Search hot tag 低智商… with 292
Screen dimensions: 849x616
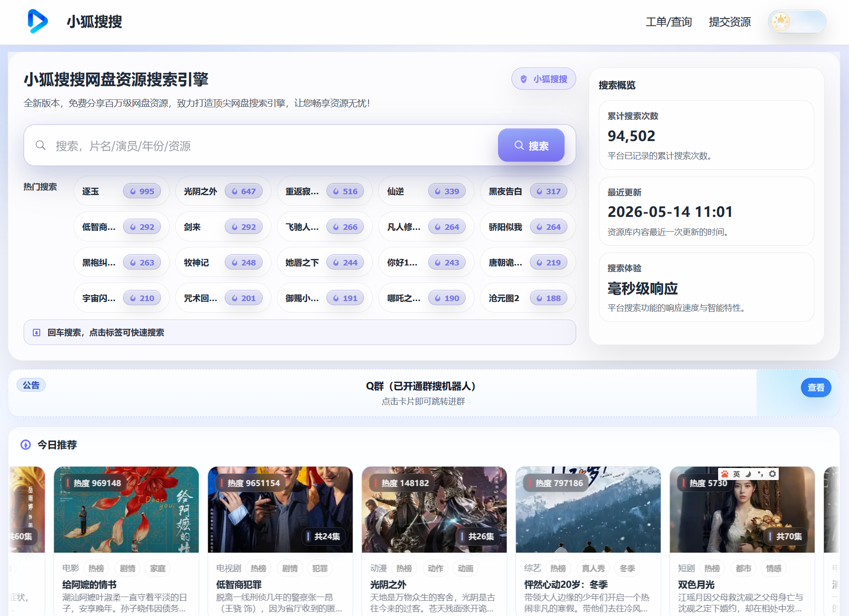tap(122, 227)
